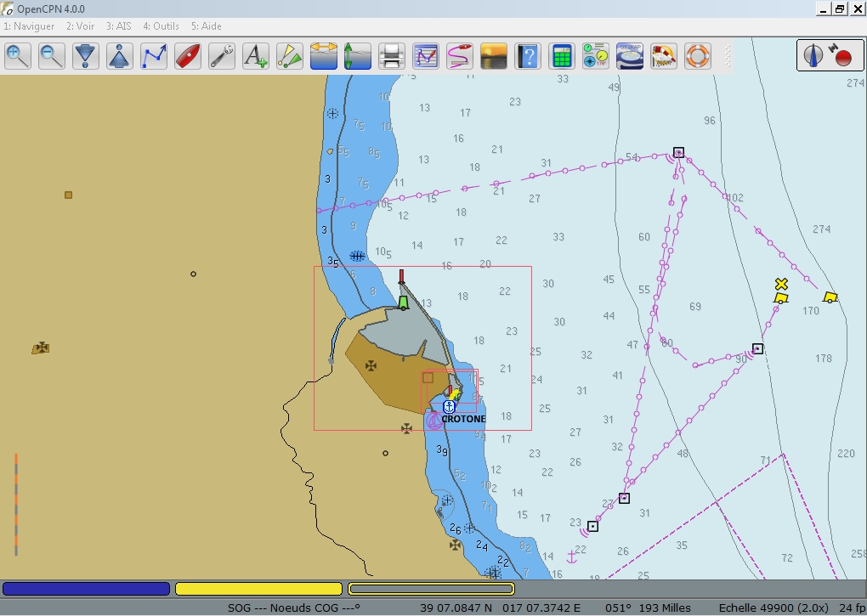867x616 pixels.
Task: Click the Zoom In magnifier tool
Action: tap(18, 57)
